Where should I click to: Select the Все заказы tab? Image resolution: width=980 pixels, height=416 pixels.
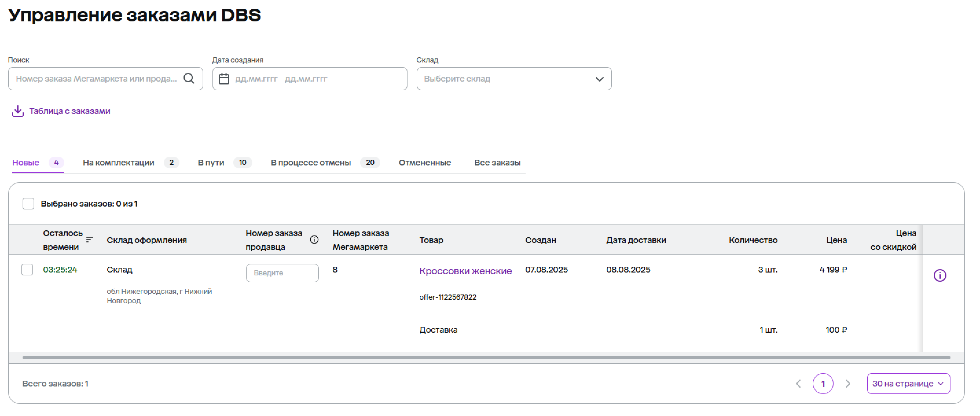tap(497, 162)
